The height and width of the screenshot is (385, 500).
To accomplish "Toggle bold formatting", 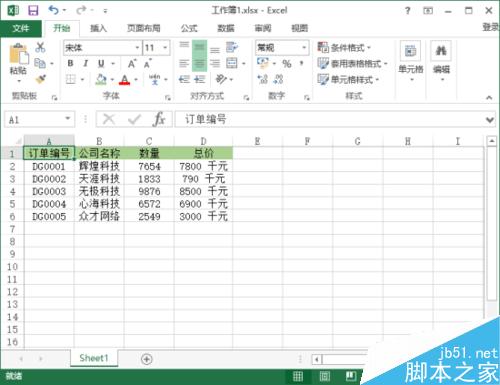I will pos(70,63).
